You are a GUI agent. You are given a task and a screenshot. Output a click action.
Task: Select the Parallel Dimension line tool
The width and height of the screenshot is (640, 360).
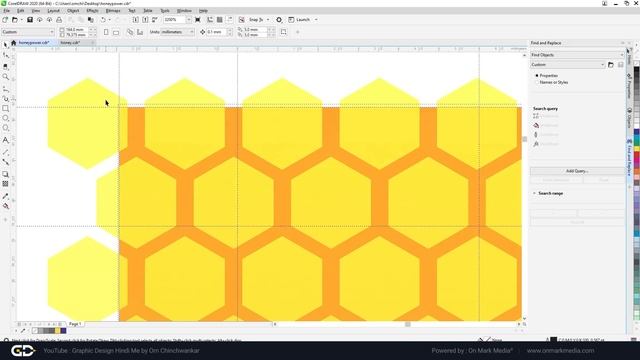[x=5, y=152]
